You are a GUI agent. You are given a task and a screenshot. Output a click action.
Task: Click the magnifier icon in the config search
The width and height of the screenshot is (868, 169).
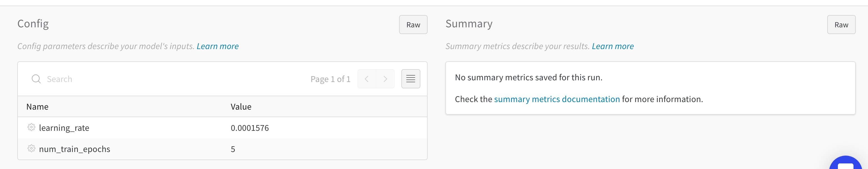[36, 79]
